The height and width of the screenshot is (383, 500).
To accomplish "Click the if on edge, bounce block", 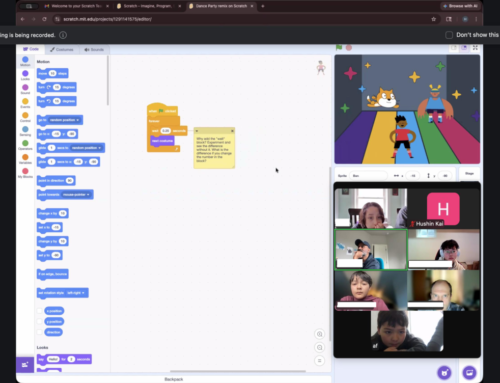I will click(x=53, y=274).
